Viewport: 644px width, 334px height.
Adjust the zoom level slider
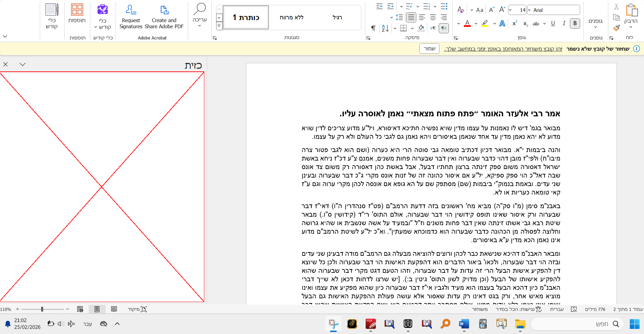42,309
